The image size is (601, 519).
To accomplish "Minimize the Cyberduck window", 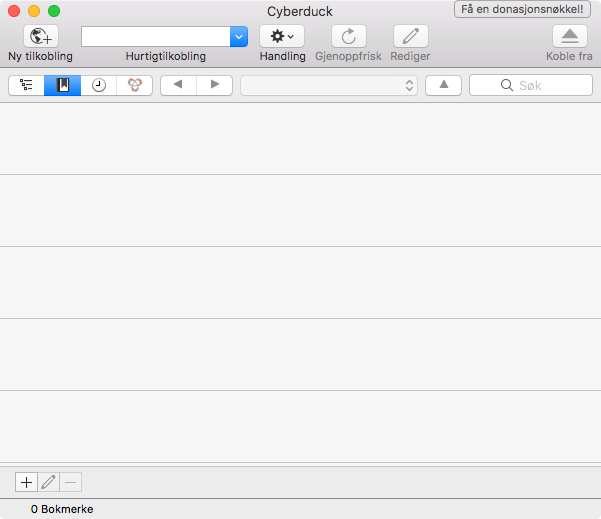I will coord(34,11).
